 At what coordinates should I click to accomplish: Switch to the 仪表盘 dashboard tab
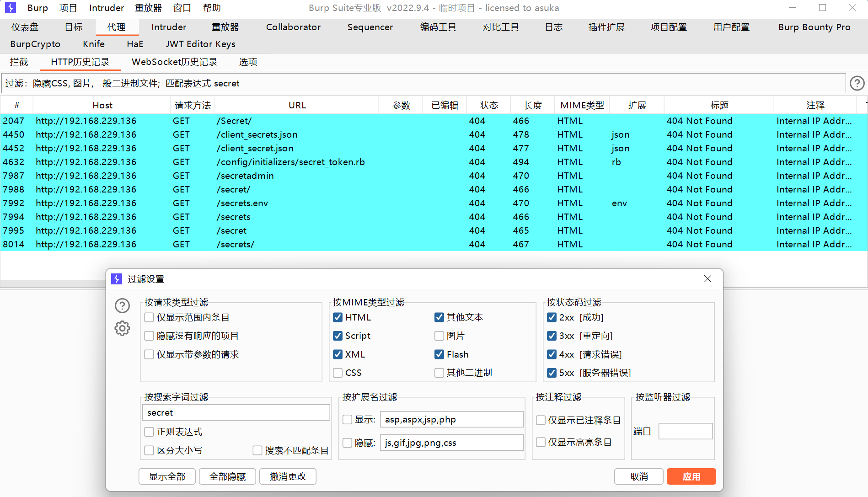25,27
